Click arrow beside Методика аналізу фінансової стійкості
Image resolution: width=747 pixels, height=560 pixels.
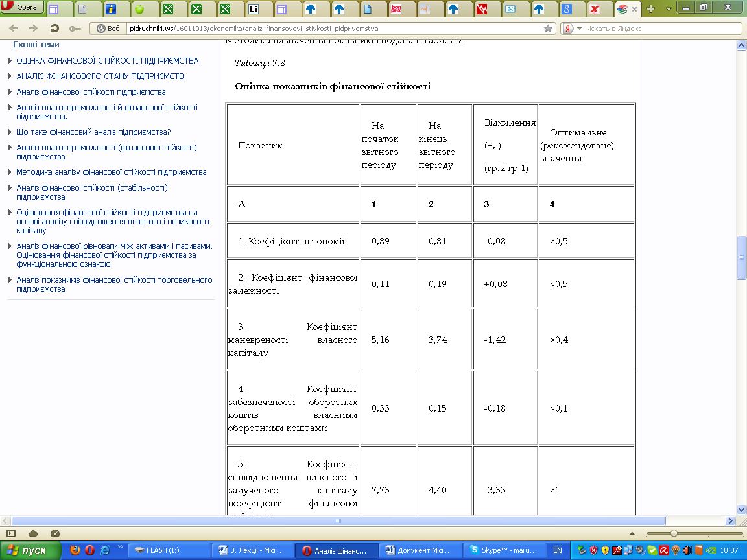pos(10,172)
